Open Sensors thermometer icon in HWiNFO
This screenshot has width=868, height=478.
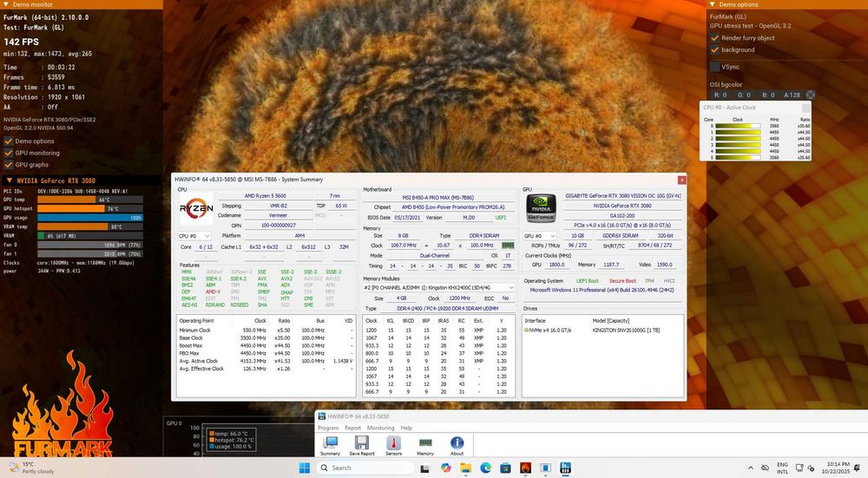click(393, 445)
